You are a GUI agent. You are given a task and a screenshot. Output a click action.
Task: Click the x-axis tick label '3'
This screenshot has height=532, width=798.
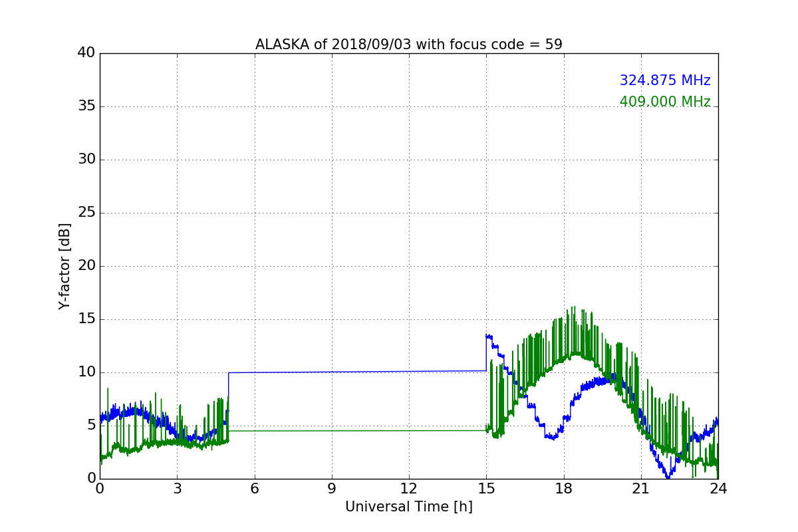pyautogui.click(x=177, y=488)
